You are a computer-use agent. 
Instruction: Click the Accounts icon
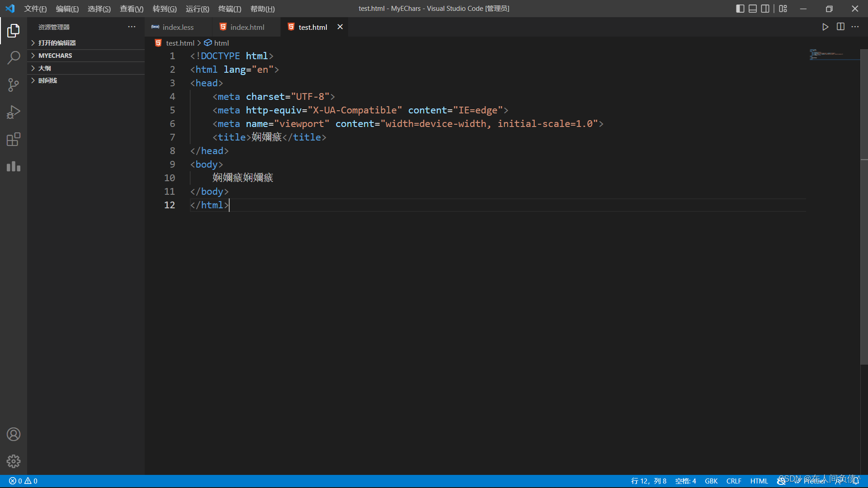pos(14,434)
